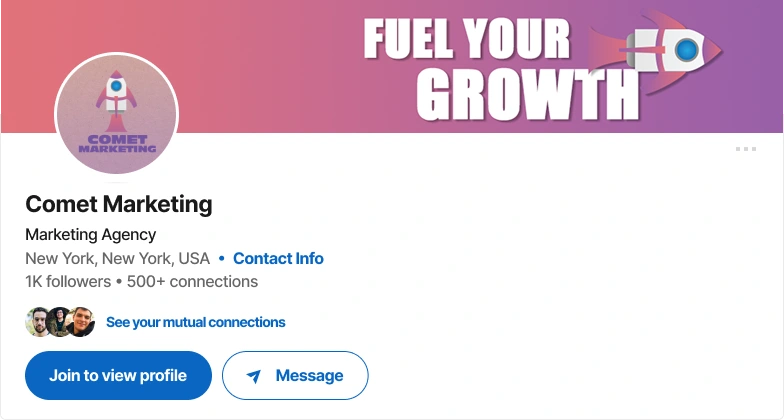Click the 1K followers count
The width and height of the screenshot is (784, 420).
coord(68,282)
